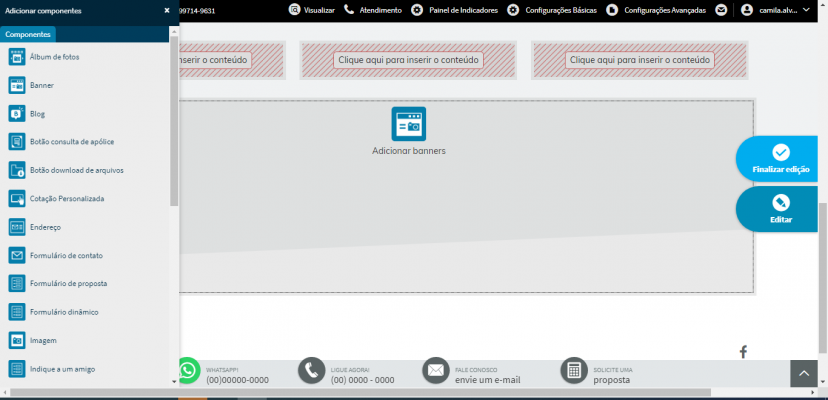Click the components list down scroll arrow
The height and width of the screenshot is (400, 828).
174,381
